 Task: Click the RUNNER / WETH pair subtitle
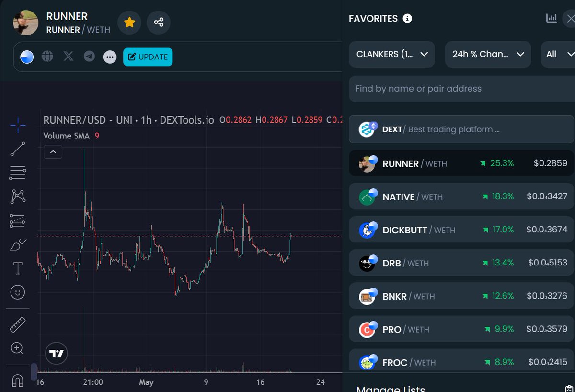(x=78, y=30)
